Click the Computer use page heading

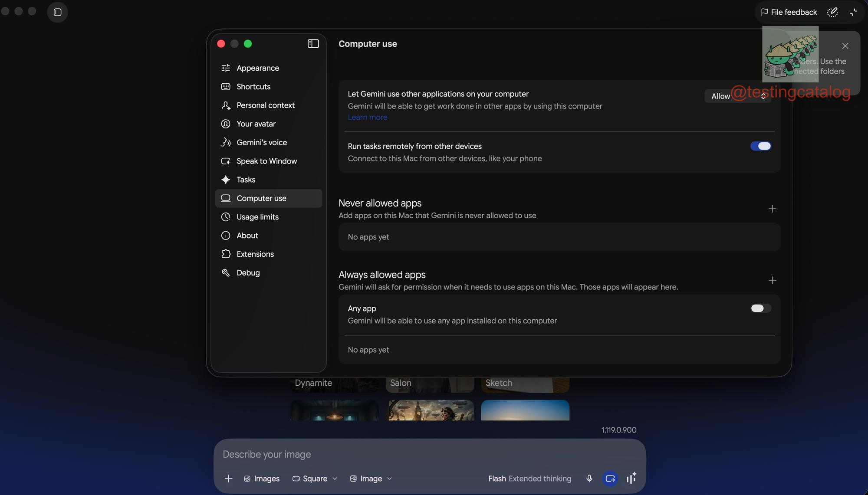pyautogui.click(x=368, y=44)
